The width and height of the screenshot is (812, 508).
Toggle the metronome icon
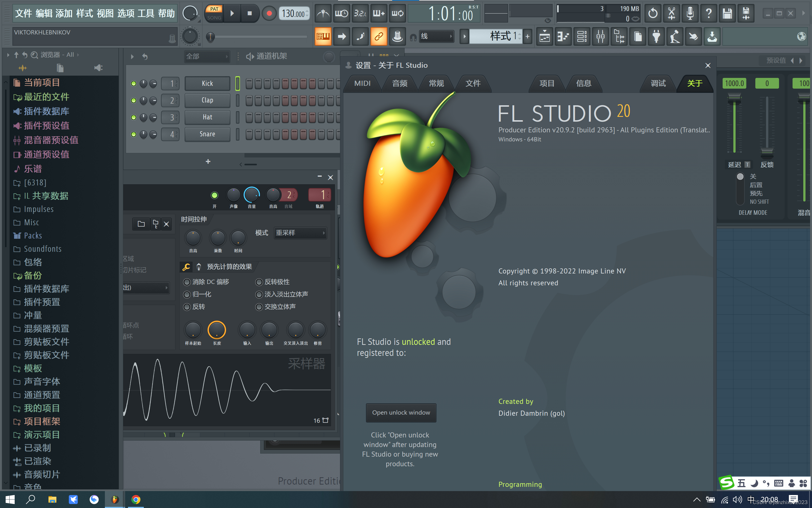[x=323, y=14]
